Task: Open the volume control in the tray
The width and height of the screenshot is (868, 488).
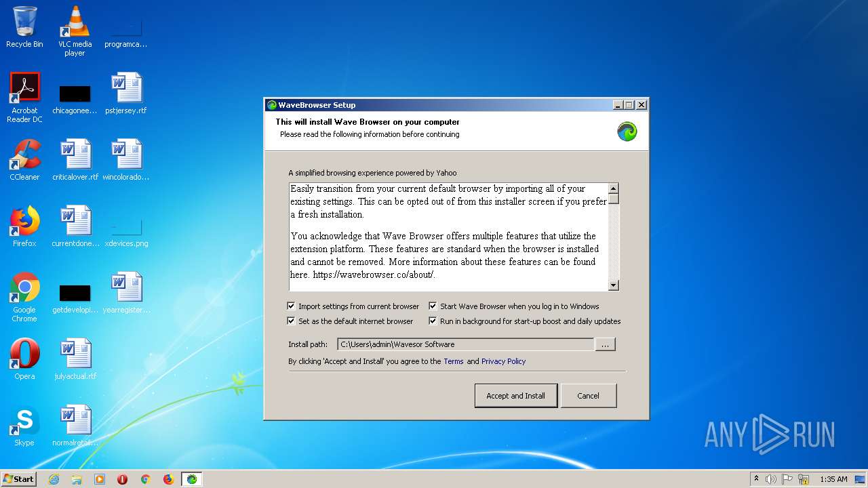Action: pyautogui.click(x=770, y=479)
